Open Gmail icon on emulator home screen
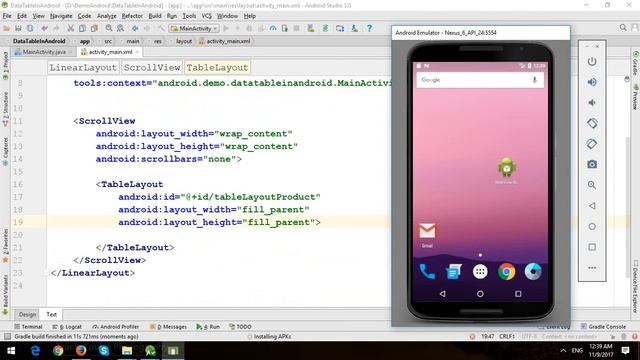 click(427, 234)
